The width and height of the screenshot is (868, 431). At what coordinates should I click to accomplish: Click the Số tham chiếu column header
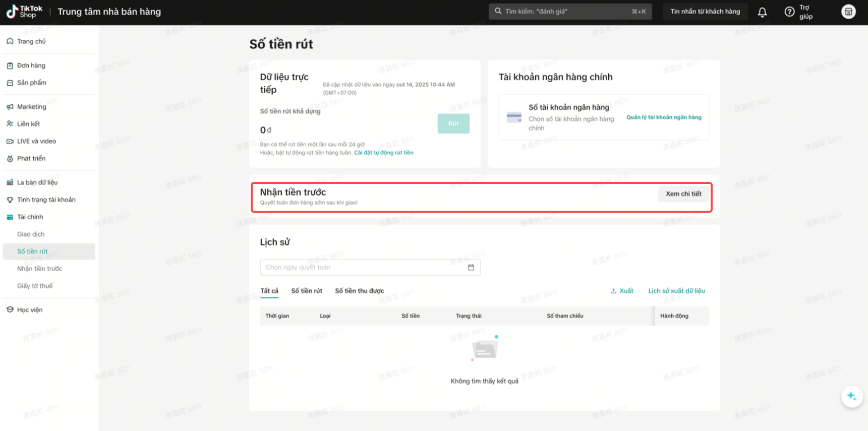click(565, 316)
